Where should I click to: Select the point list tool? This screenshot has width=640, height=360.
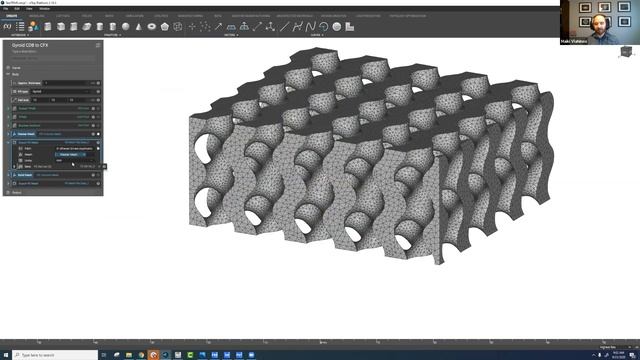click(205, 27)
